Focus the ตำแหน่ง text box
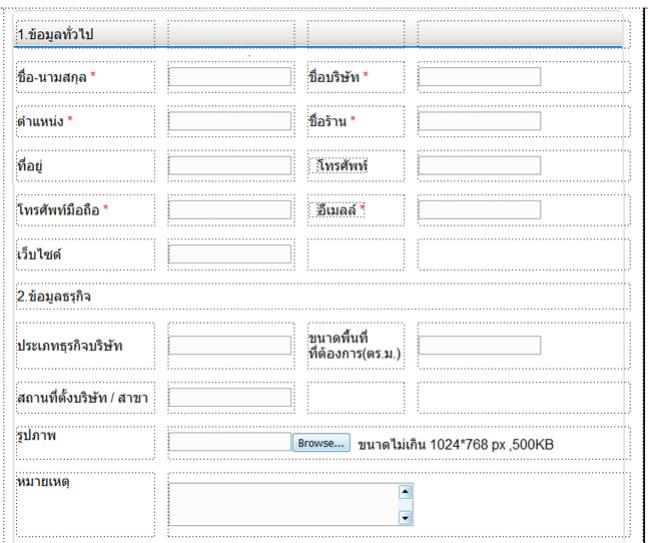This screenshot has height=543, width=650. click(230, 121)
